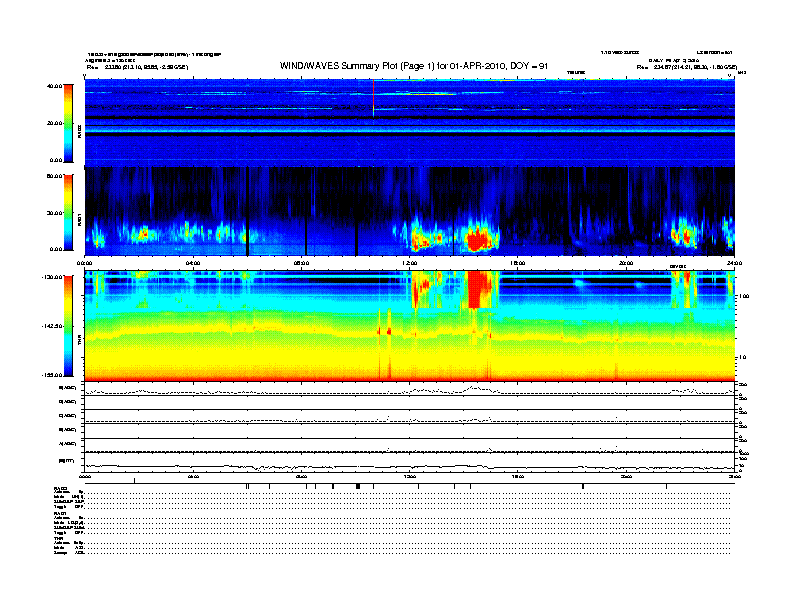Select the -130.00 label on TNR color scale

tap(52, 277)
